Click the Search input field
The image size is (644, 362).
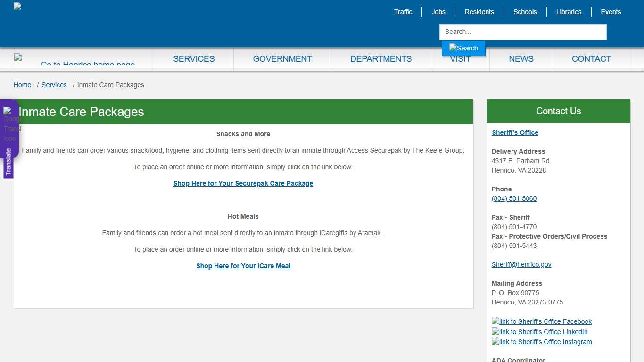point(522,32)
